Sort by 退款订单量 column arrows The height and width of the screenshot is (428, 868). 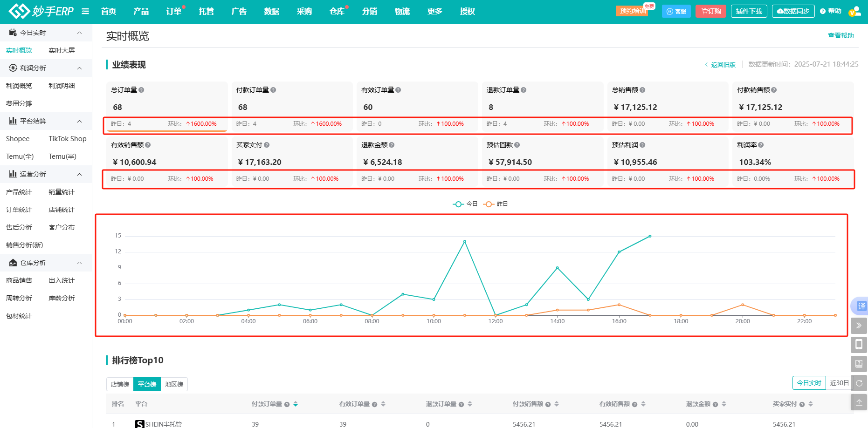click(x=470, y=404)
